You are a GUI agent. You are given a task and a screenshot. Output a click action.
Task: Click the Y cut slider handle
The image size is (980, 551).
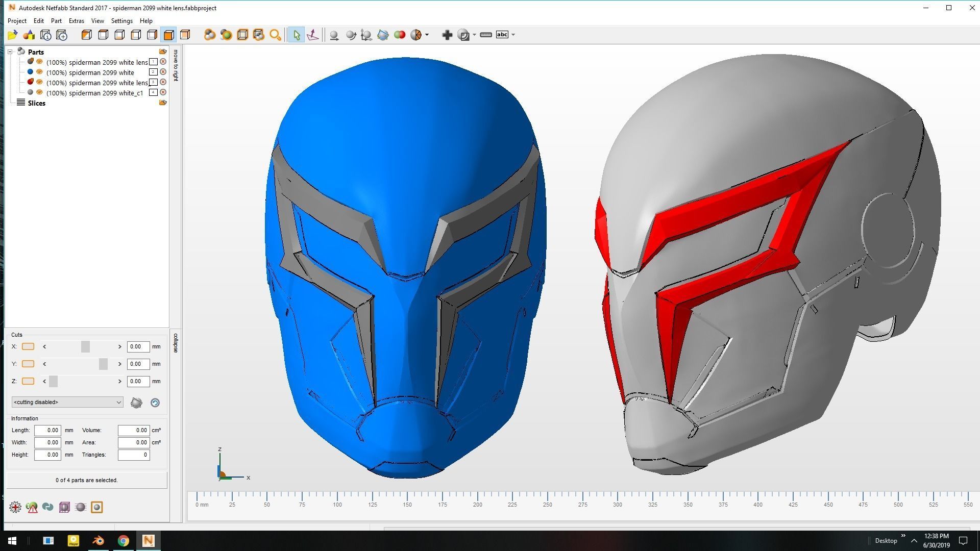tap(103, 364)
